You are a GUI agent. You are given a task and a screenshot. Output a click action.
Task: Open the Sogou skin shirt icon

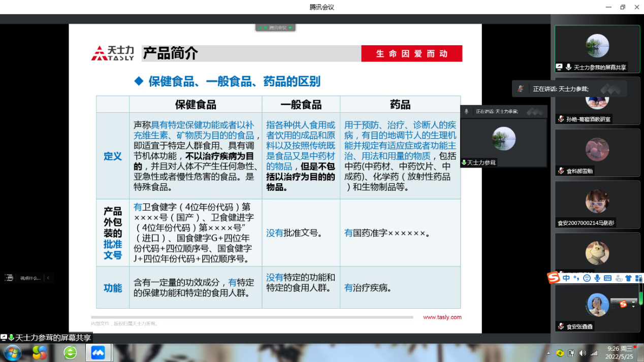pos(629,278)
